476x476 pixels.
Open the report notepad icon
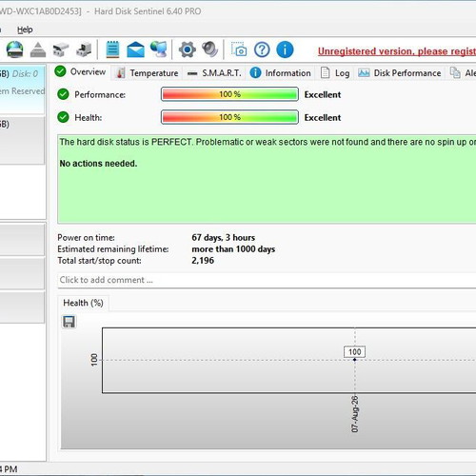112,50
